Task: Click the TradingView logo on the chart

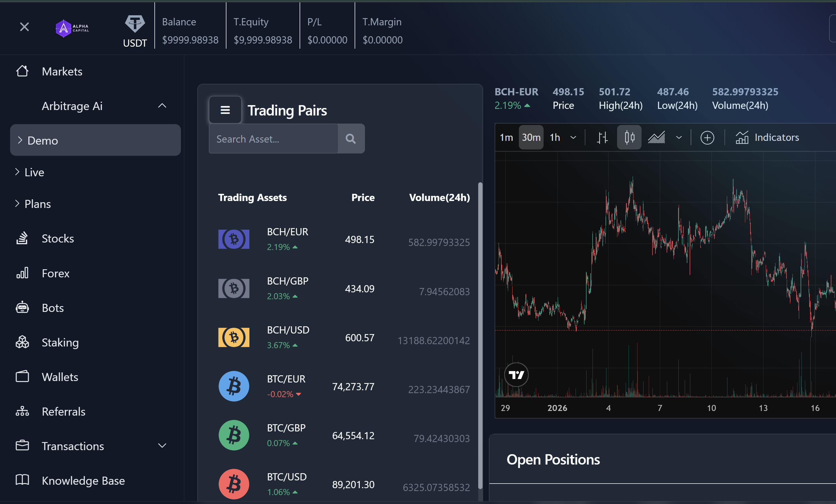Action: (x=516, y=374)
